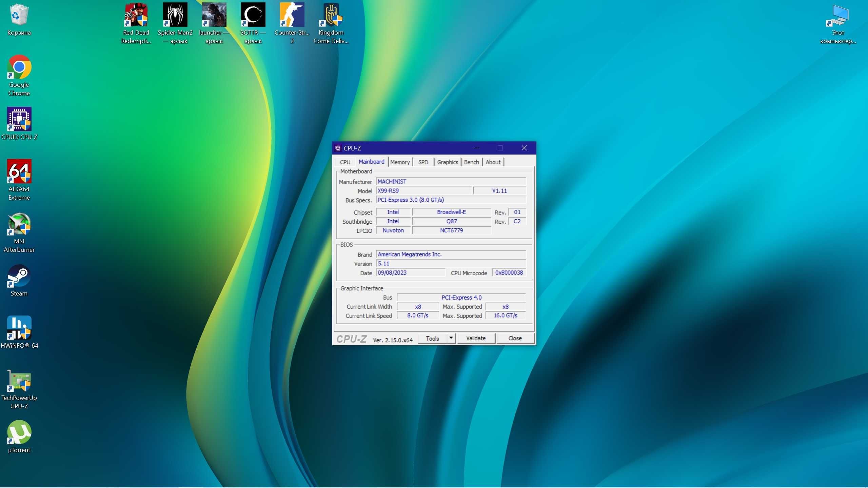The image size is (868, 488).
Task: Click the Validate button
Action: click(x=476, y=338)
